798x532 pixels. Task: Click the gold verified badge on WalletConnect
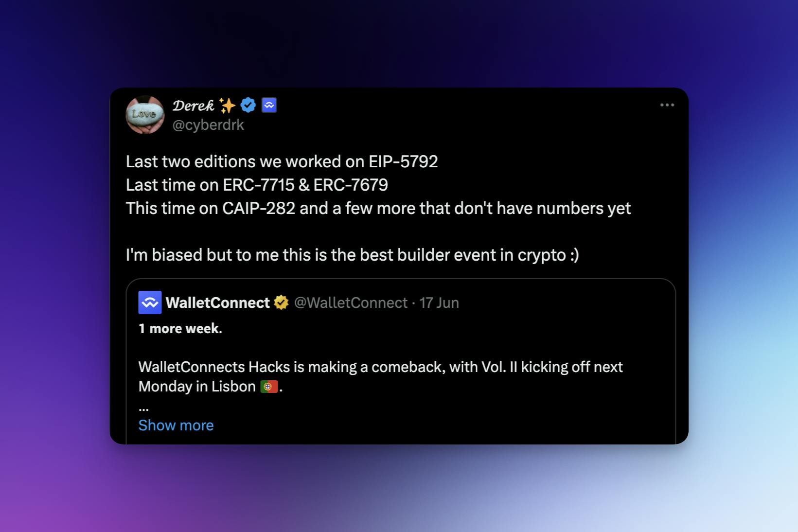click(x=281, y=302)
